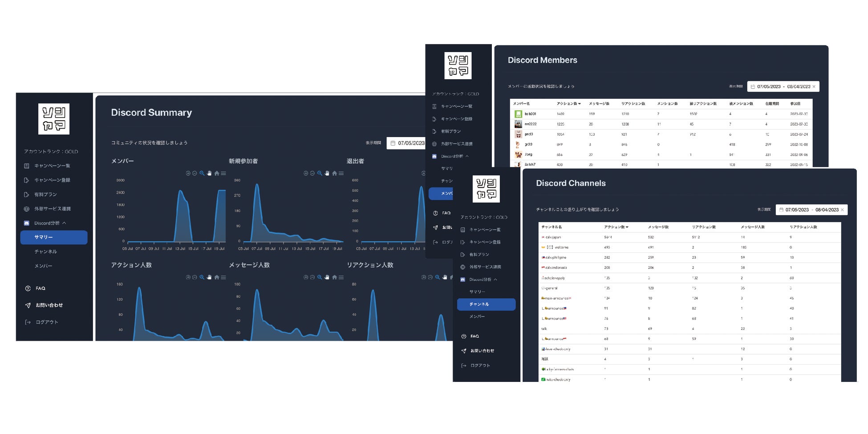The height and width of the screenshot is (434, 868).
Task: Click the ソシカマ logo in the Summary window
Action: (54, 119)
